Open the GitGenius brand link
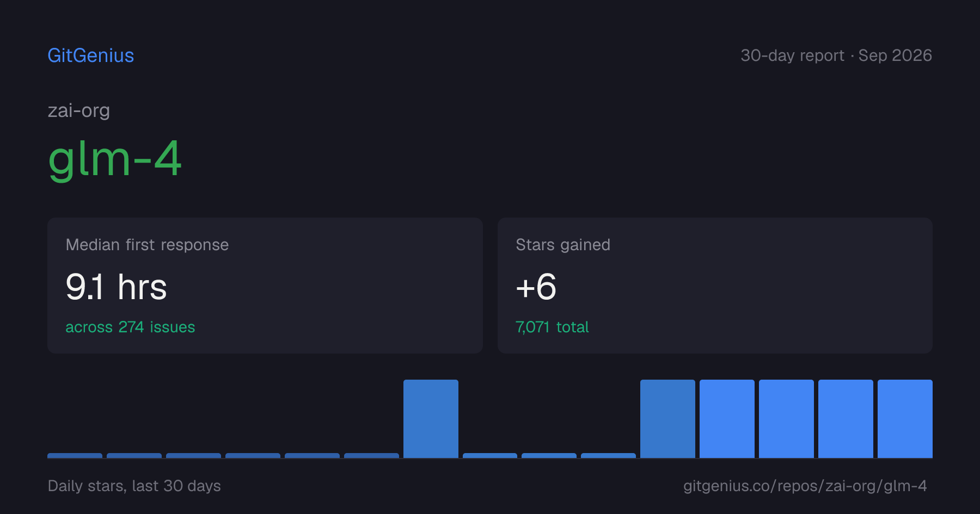The width and height of the screenshot is (980, 514). coord(91,55)
